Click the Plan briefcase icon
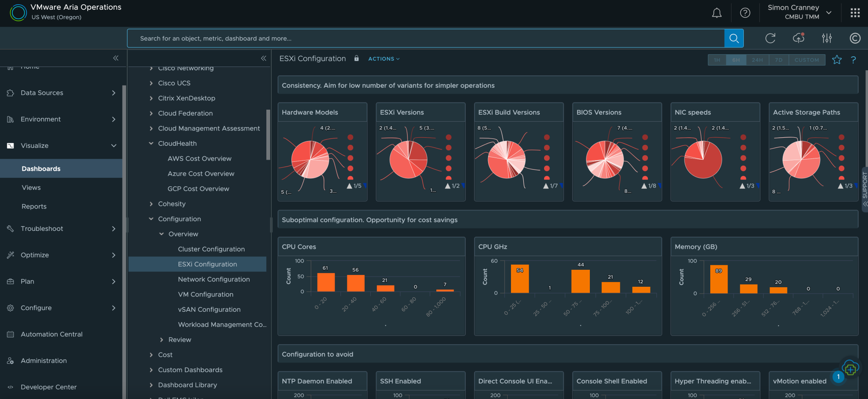Viewport: 868px width, 399px height. [x=11, y=281]
